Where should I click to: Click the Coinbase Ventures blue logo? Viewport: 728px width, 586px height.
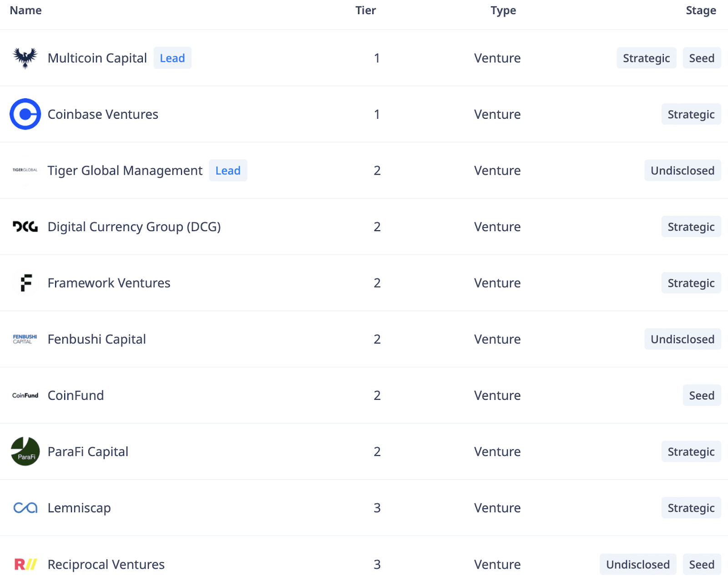pyautogui.click(x=25, y=114)
